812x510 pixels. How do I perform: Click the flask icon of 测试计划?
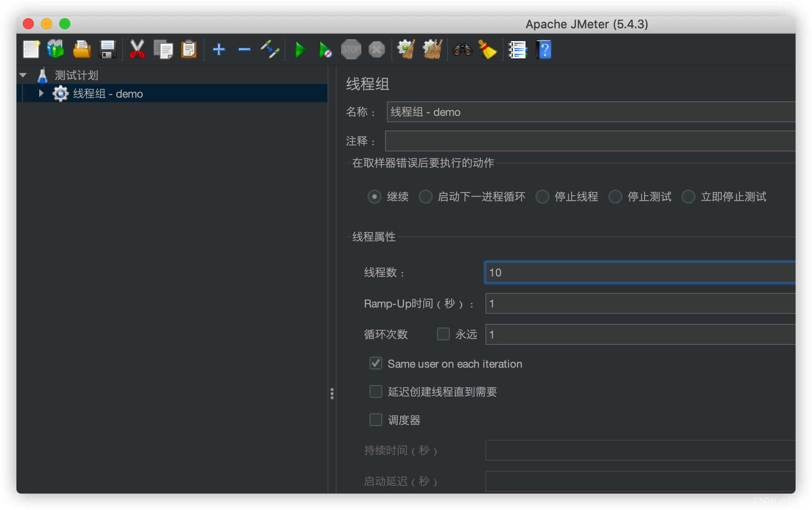[x=42, y=75]
